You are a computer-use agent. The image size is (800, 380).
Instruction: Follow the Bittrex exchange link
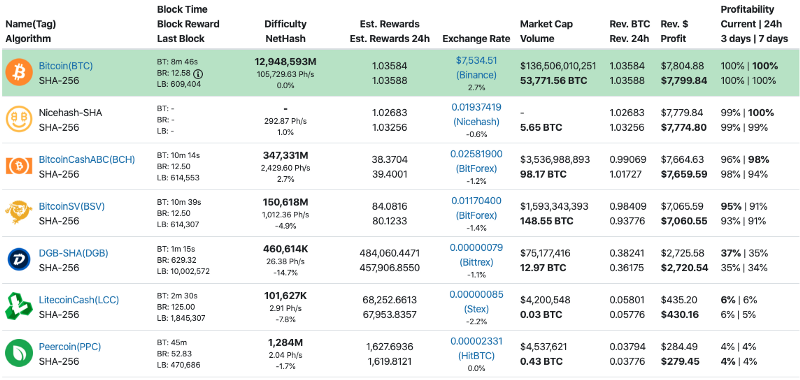point(476,255)
